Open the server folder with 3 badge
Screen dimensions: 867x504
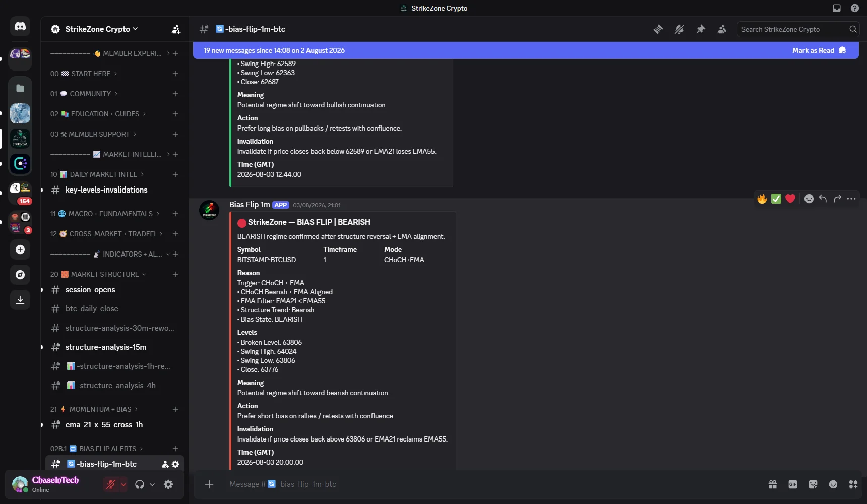[20, 223]
